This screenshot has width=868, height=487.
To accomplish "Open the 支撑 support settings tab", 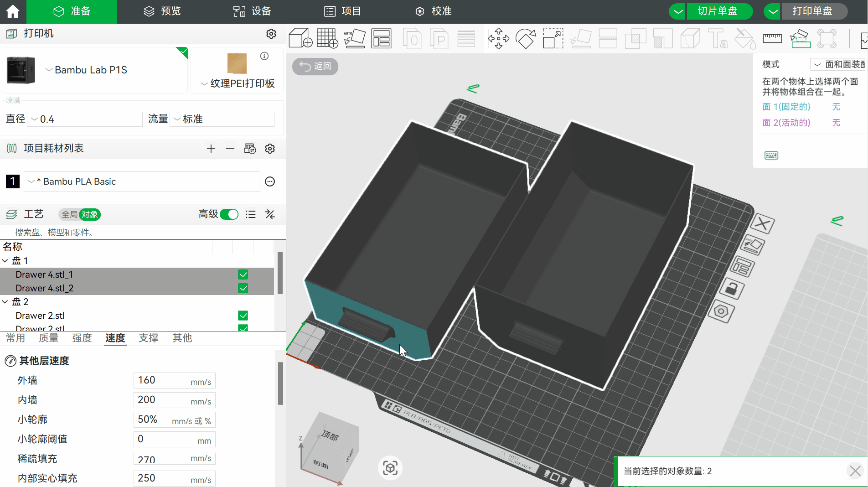I will (149, 338).
